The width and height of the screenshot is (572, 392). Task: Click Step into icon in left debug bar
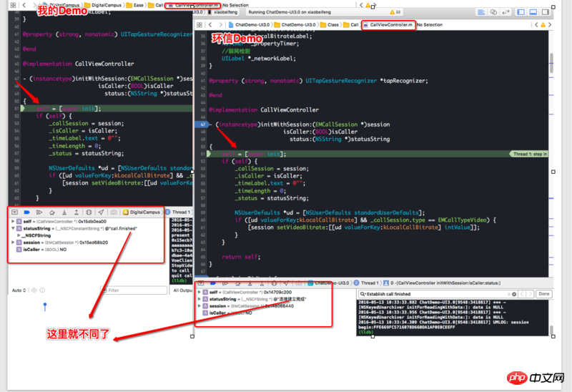point(64,212)
